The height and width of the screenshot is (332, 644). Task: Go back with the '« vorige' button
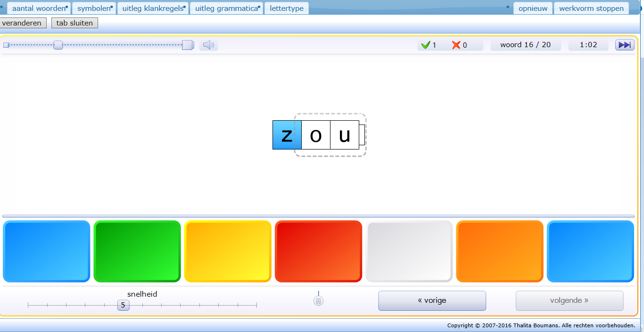point(432,300)
